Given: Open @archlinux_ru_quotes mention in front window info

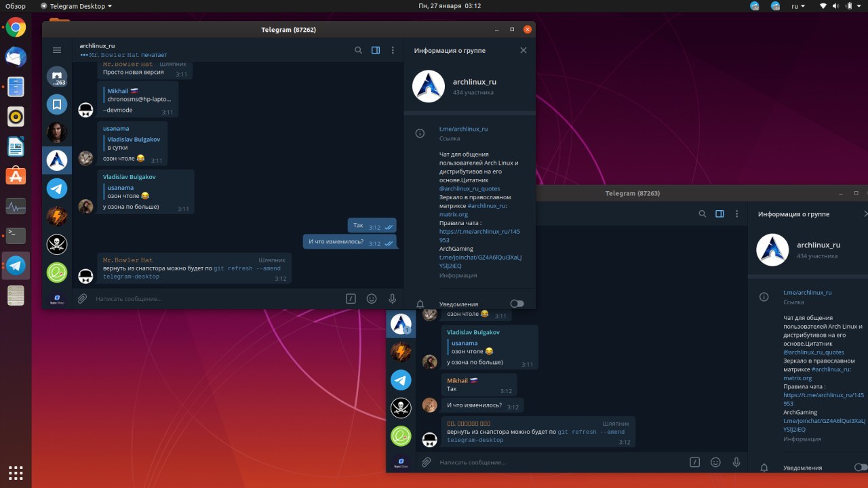Looking at the screenshot, I should coord(470,188).
